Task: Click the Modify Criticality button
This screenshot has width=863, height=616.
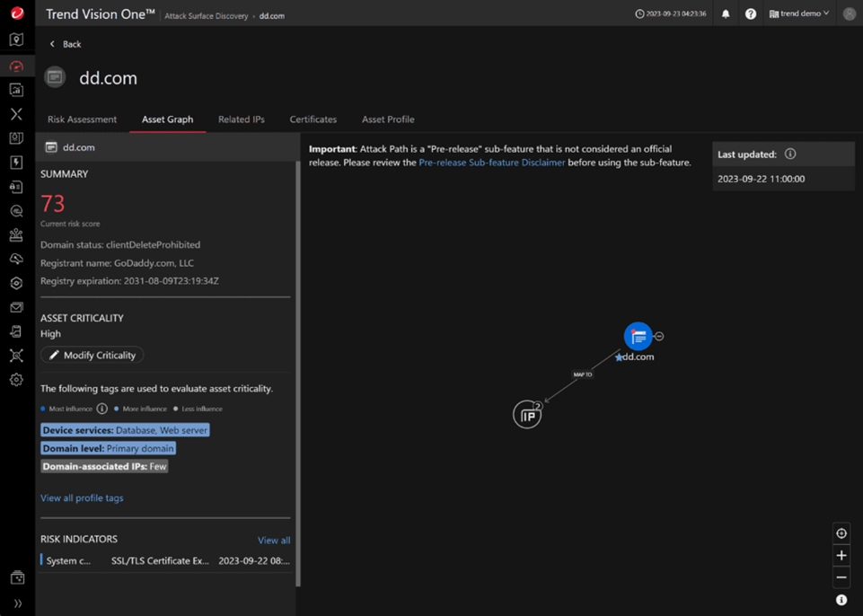Action: coord(92,355)
